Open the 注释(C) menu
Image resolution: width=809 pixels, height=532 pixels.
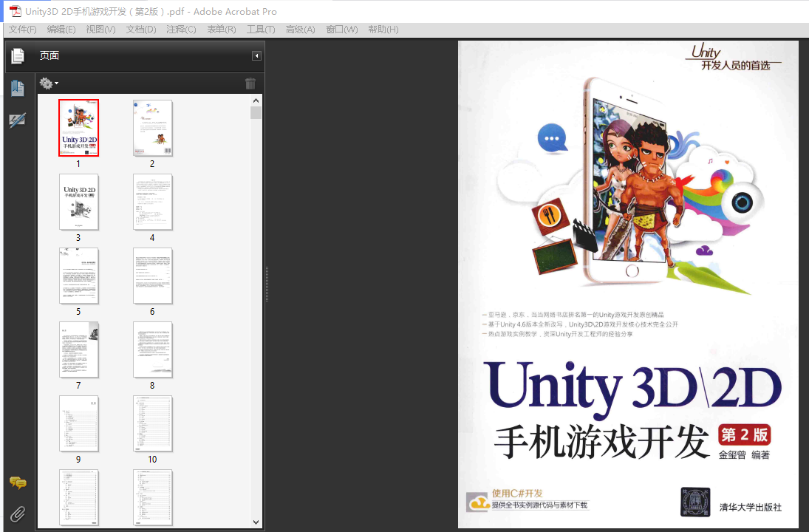(x=181, y=30)
